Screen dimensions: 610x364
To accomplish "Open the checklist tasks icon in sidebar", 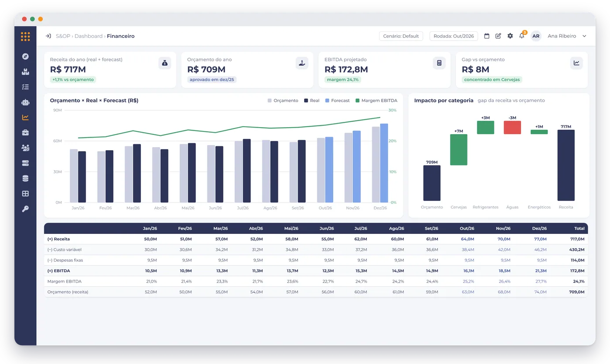I will [25, 87].
